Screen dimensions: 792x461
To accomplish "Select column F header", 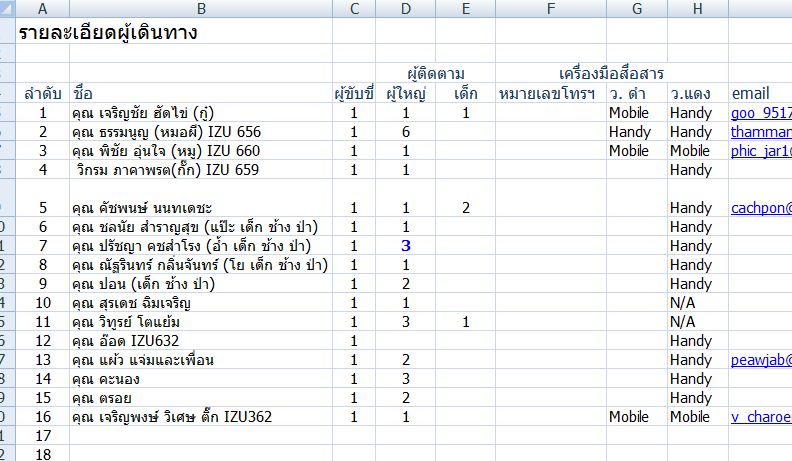I will (549, 9).
